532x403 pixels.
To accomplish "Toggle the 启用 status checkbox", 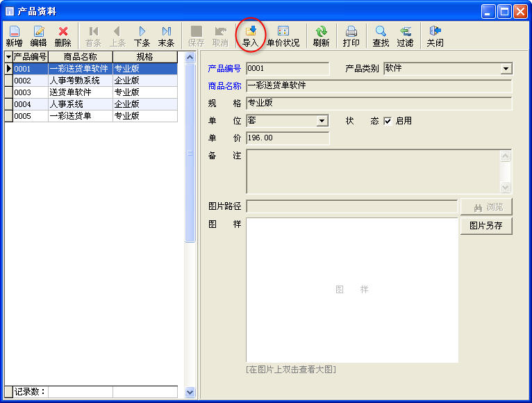I will click(388, 121).
